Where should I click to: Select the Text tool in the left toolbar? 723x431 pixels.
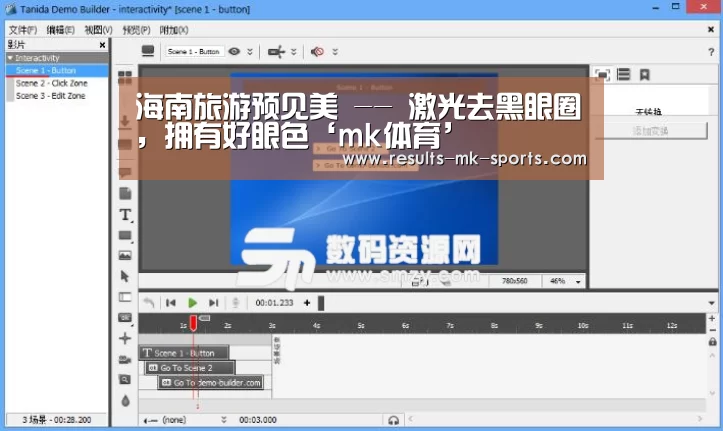point(125,215)
